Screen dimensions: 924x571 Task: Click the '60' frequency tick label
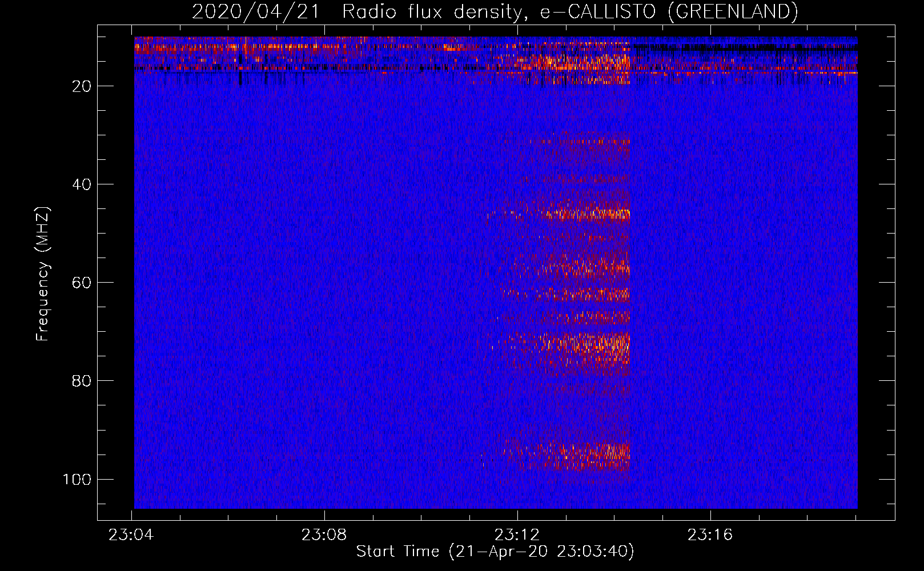pyautogui.click(x=82, y=283)
